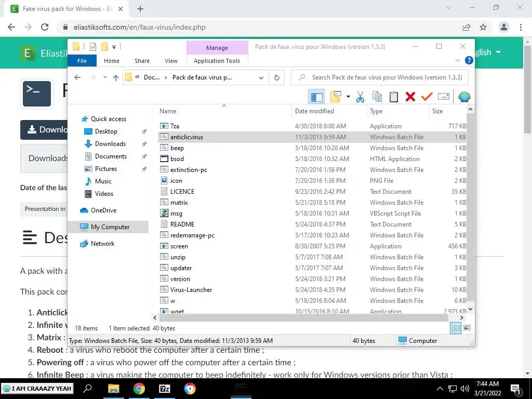The height and width of the screenshot is (399, 532).
Task: Select Music in navigation pane
Action: coord(103,181)
